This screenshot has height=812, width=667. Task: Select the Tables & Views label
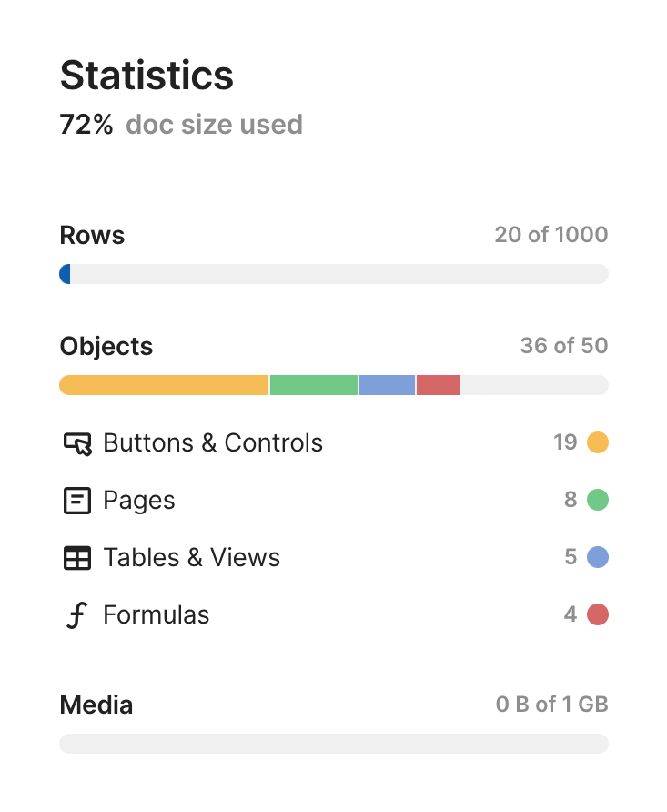191,558
